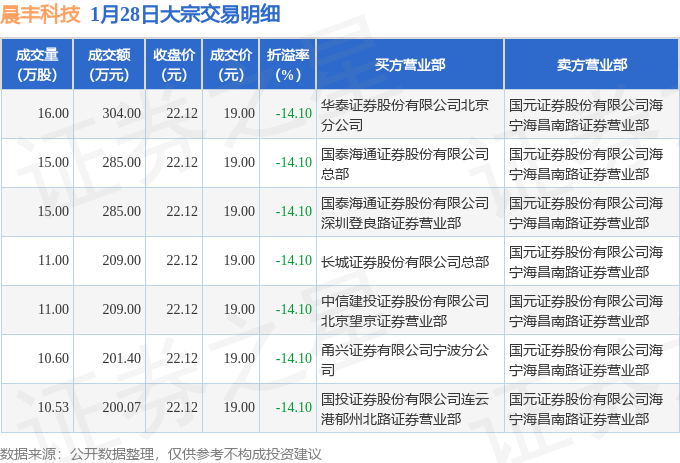
Task: Select the 成交价(元) column header
Action: pos(231,65)
